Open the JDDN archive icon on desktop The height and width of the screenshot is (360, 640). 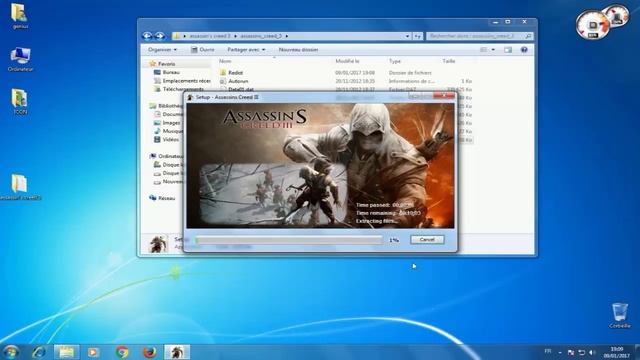point(20,102)
